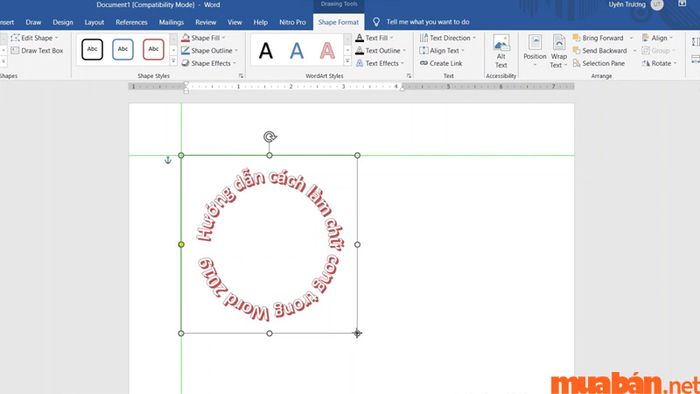Select the Draw Text Box tool
The height and width of the screenshot is (394, 700).
[37, 50]
